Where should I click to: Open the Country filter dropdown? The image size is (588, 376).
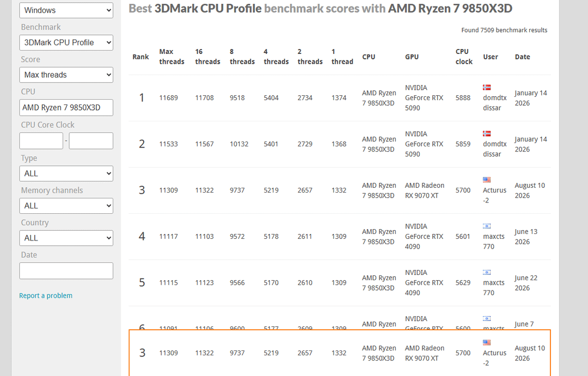(66, 238)
